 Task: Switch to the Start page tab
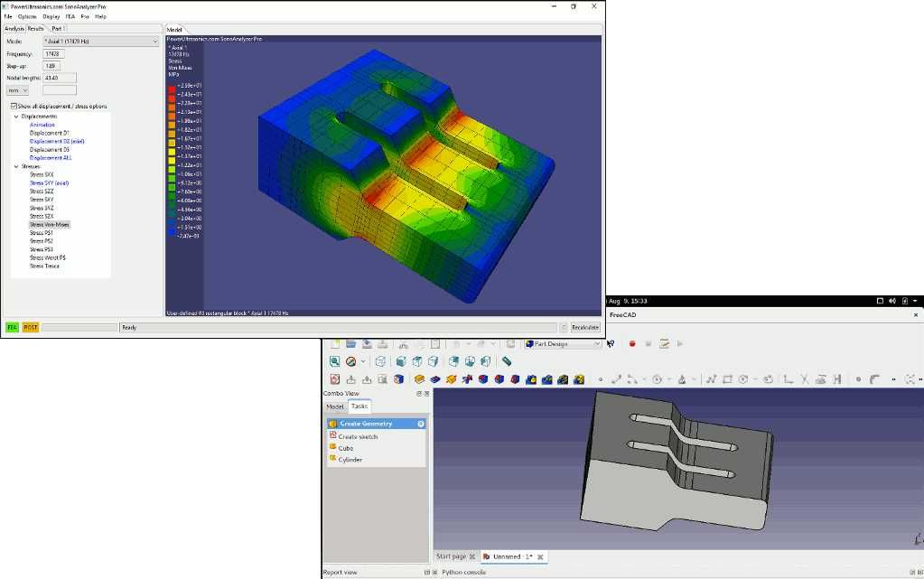[455, 556]
